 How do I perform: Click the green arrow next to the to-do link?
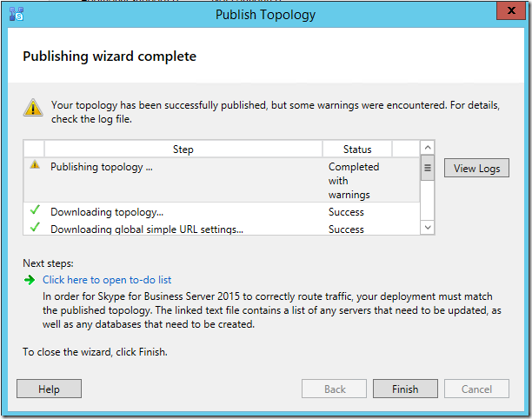(30, 280)
